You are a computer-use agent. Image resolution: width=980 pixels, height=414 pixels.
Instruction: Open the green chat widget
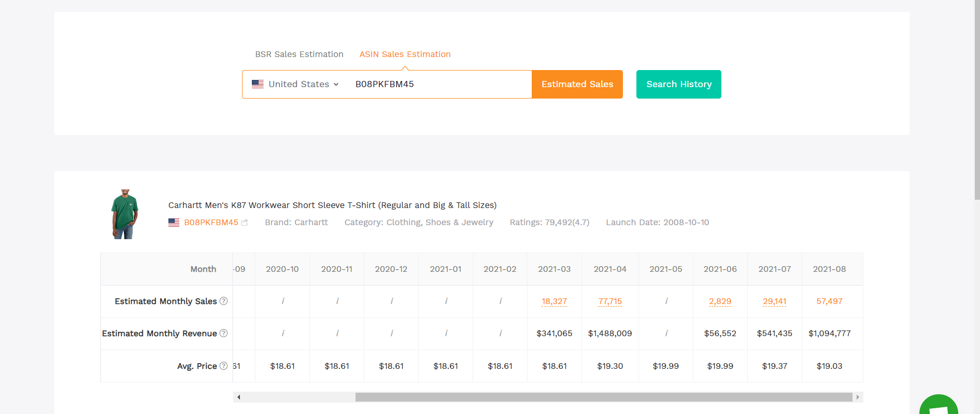(939, 405)
